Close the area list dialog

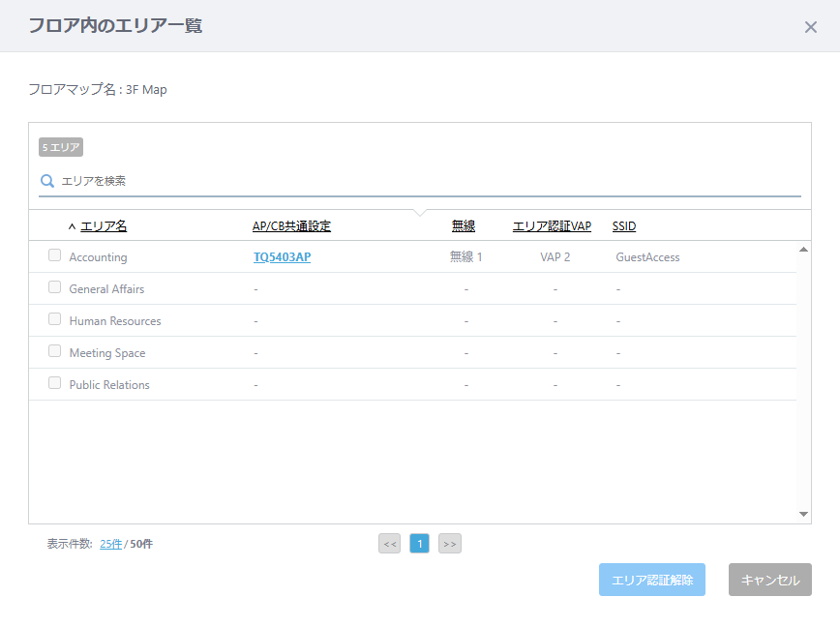pyautogui.click(x=811, y=27)
